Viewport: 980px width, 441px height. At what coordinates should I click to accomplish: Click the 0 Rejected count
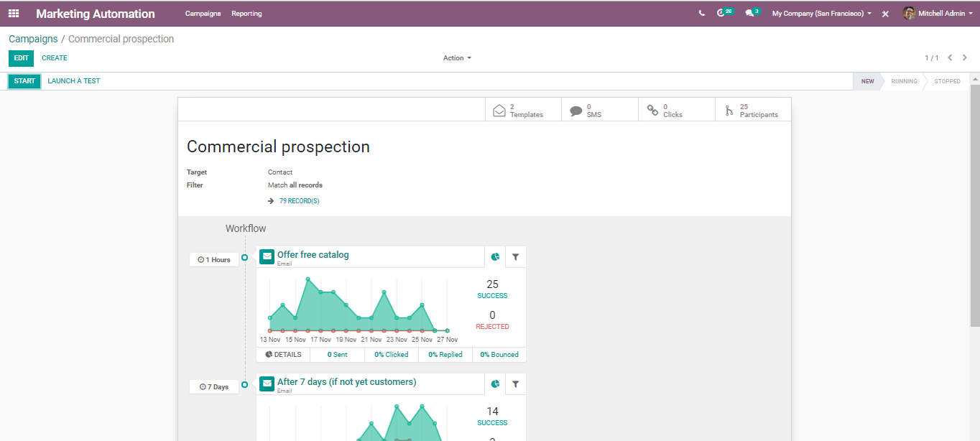point(492,320)
